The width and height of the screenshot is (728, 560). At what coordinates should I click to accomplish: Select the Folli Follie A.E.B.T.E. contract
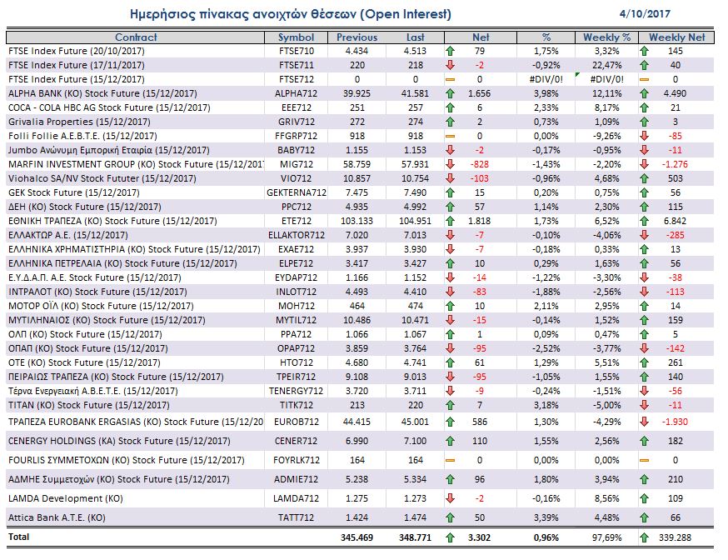(x=82, y=136)
